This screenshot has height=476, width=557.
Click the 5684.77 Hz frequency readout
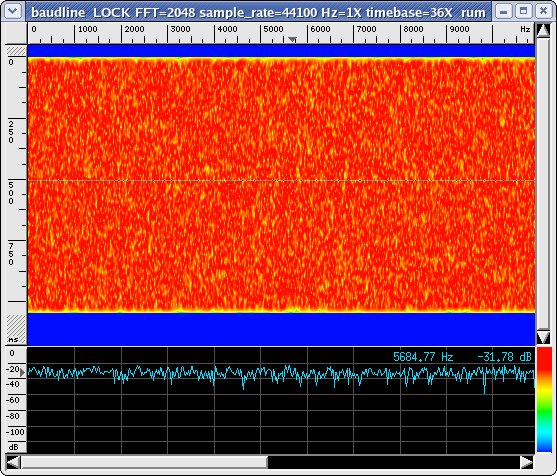423,357
